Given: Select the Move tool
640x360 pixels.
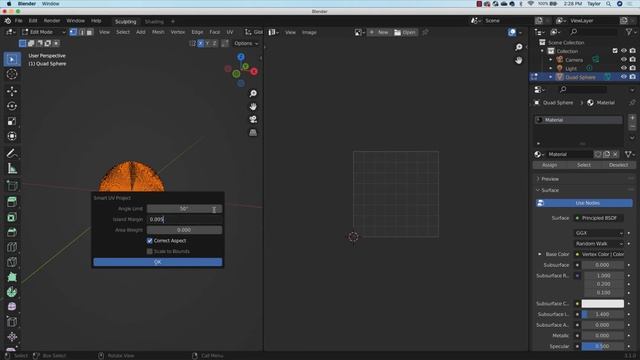Looking at the screenshot, I should click(12, 91).
